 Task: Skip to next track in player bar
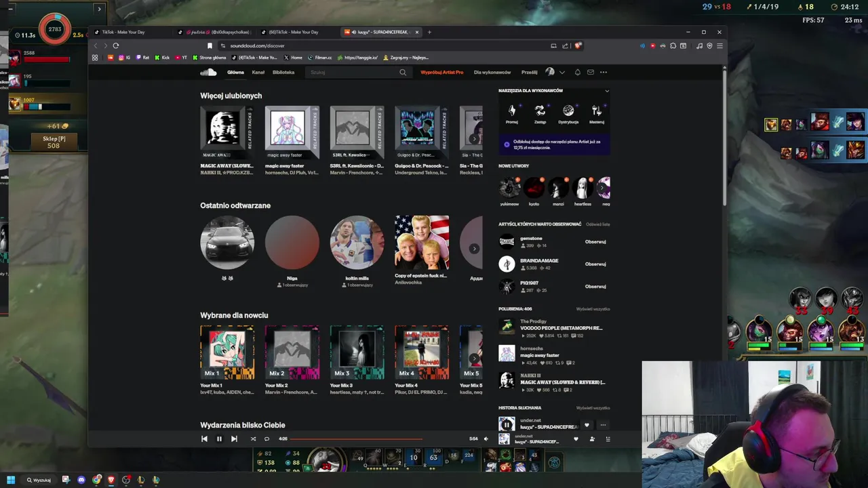(x=234, y=439)
